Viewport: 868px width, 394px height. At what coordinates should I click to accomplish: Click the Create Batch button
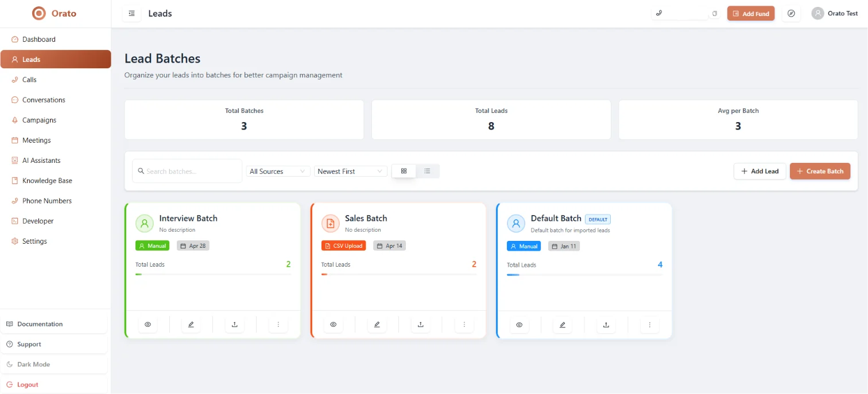tap(820, 171)
